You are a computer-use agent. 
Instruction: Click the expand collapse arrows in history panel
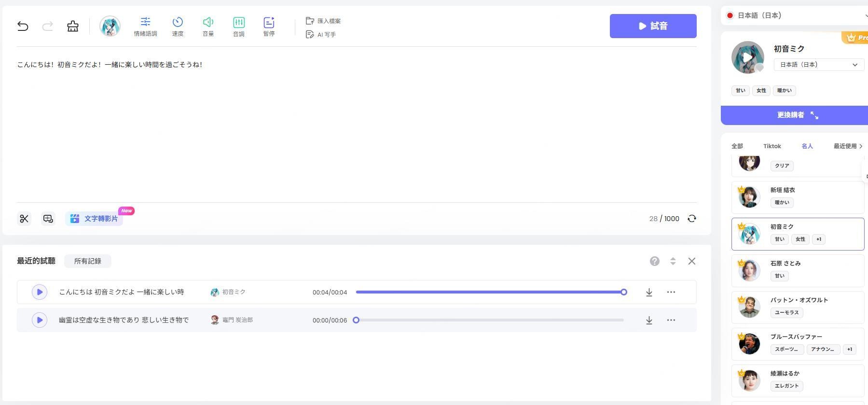tap(673, 261)
